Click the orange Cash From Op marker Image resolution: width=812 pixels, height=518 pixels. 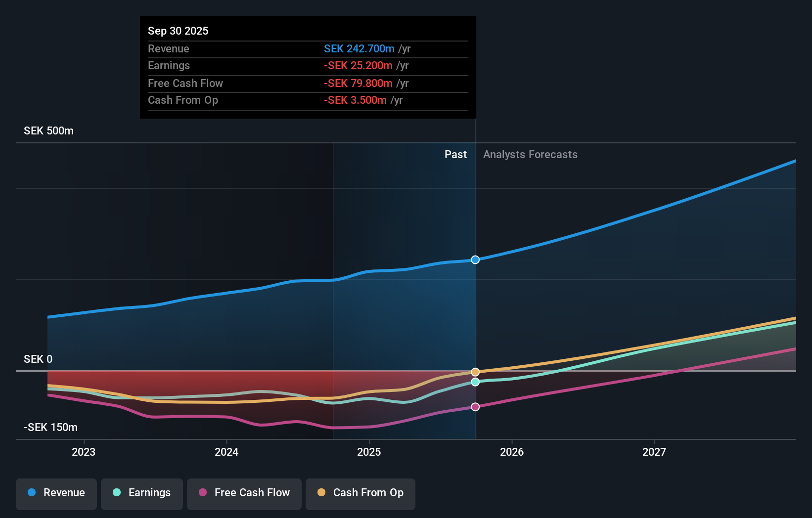click(475, 371)
